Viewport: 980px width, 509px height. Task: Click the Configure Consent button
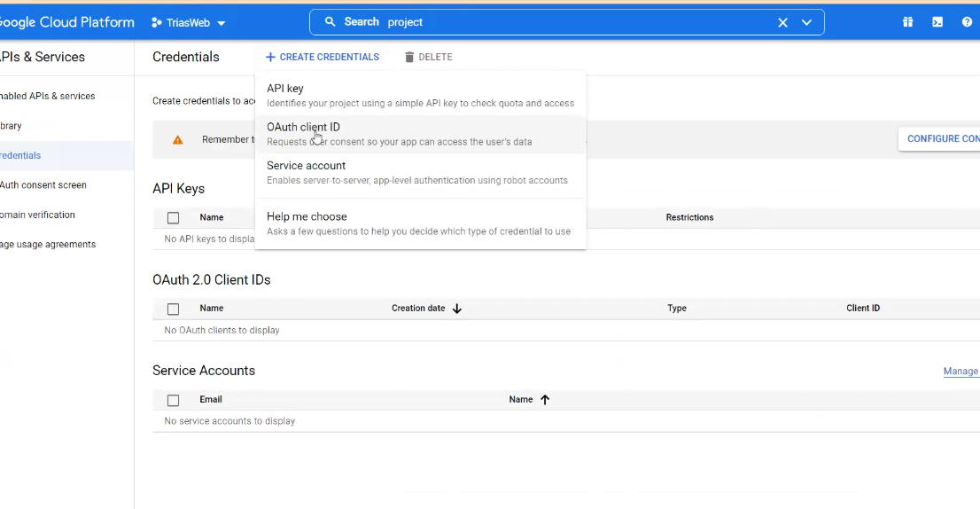[x=941, y=138]
